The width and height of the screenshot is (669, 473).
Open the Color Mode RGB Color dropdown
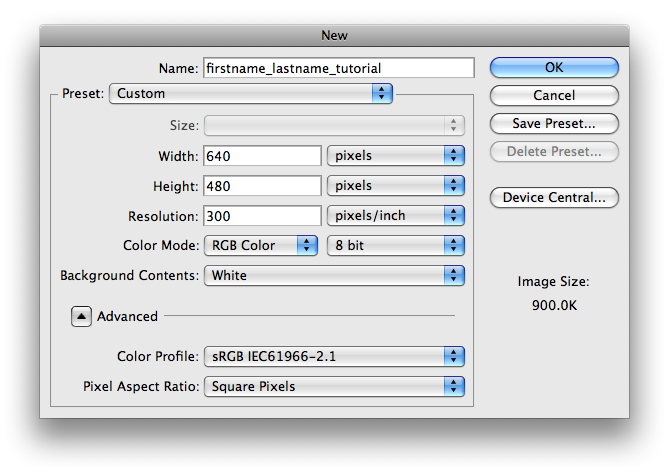pyautogui.click(x=261, y=246)
